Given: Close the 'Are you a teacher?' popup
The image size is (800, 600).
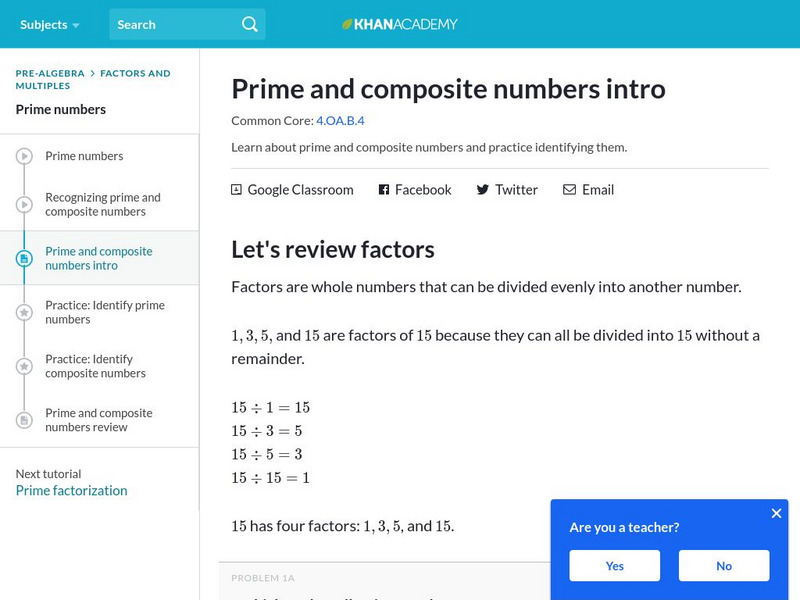Looking at the screenshot, I should click(x=776, y=513).
